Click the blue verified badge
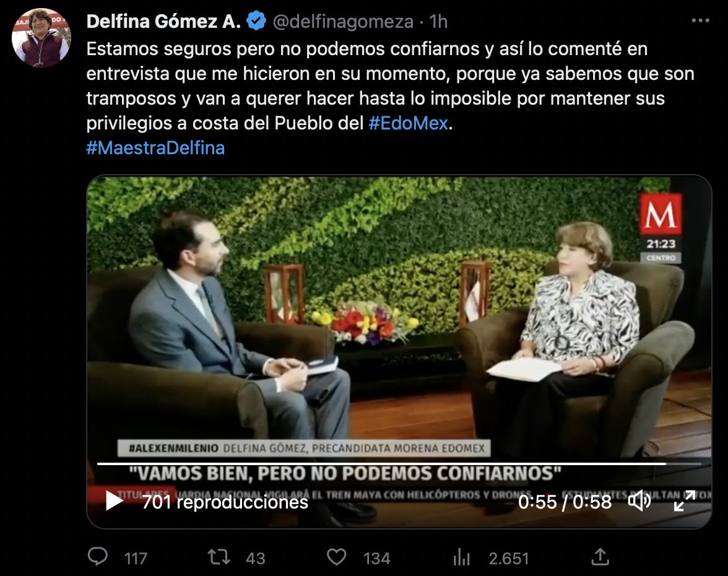The width and height of the screenshot is (728, 576). click(256, 21)
